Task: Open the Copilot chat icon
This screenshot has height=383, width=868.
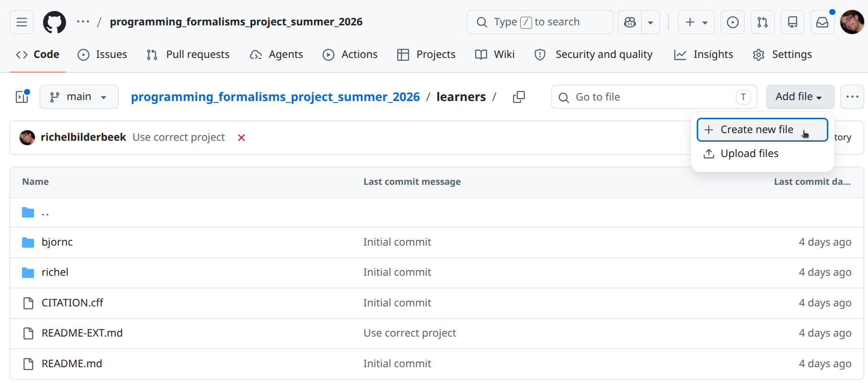Action: (630, 22)
